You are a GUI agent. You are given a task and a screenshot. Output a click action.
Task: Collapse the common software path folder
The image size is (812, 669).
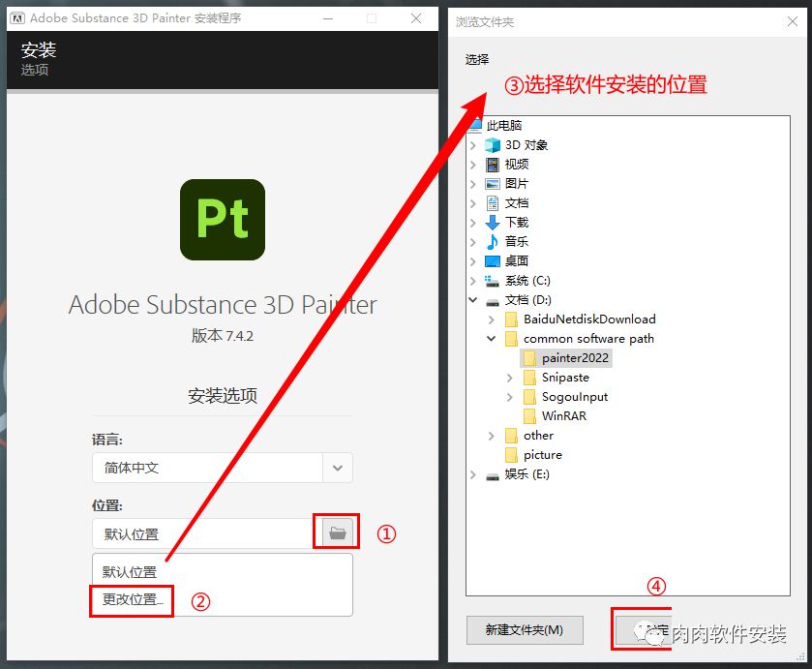492,339
